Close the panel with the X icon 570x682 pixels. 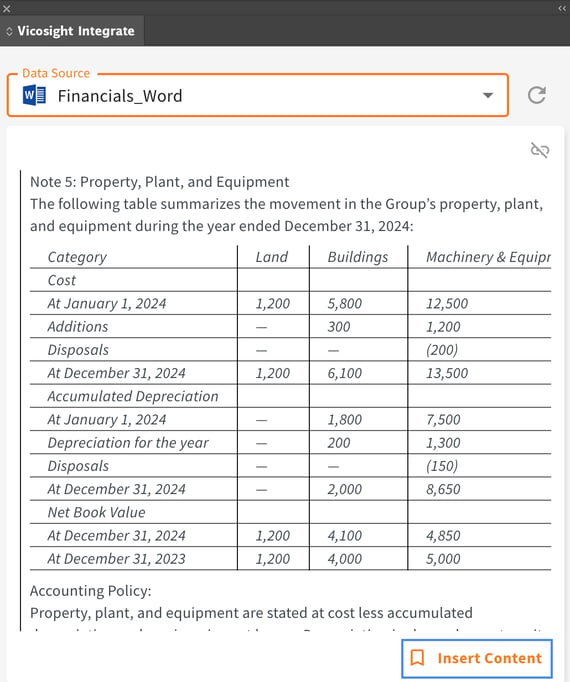click(x=7, y=8)
